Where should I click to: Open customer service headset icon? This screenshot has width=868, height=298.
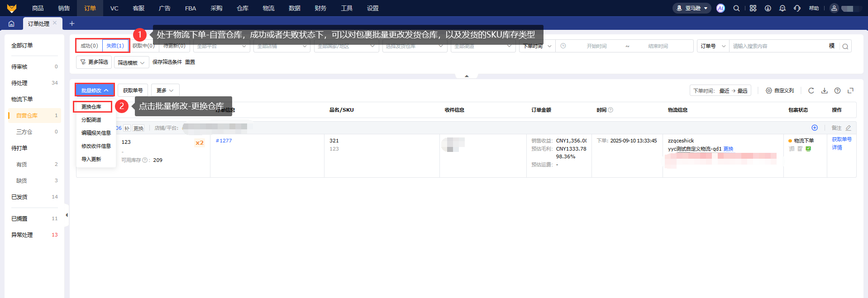pos(797,8)
